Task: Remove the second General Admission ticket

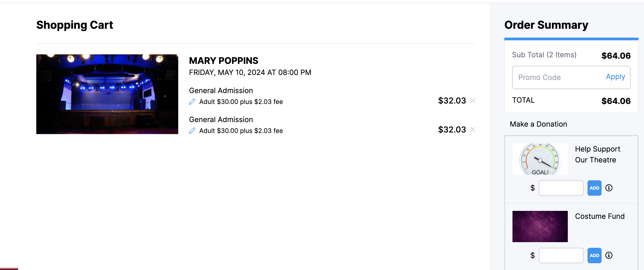Action: [x=473, y=129]
